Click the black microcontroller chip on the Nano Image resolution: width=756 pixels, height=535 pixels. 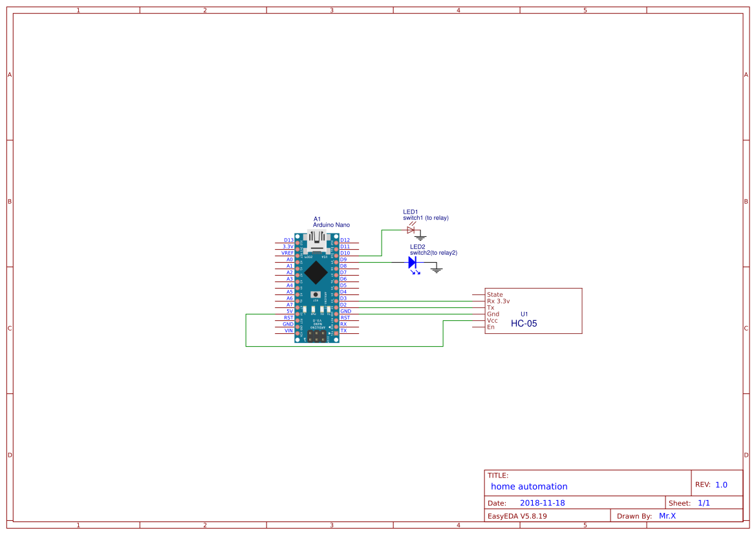(x=316, y=272)
